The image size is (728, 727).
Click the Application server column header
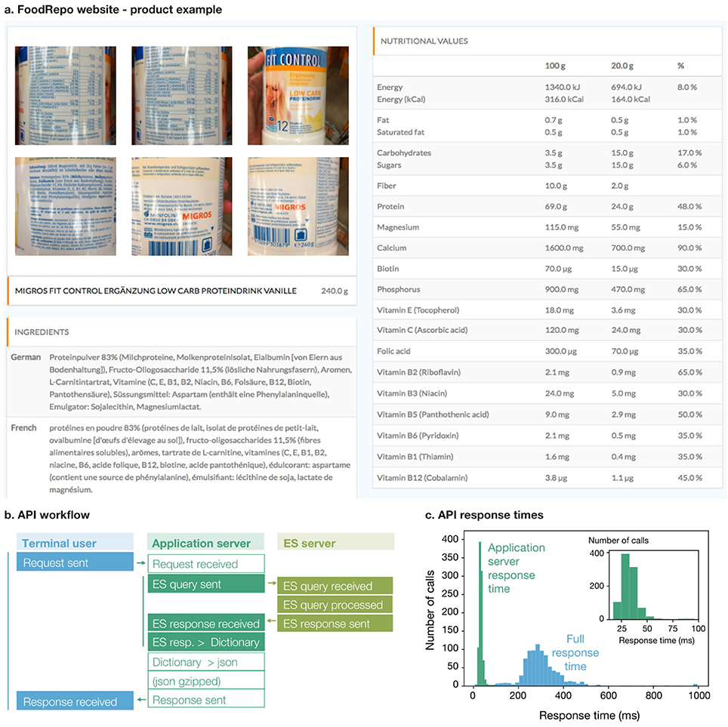[205, 542]
